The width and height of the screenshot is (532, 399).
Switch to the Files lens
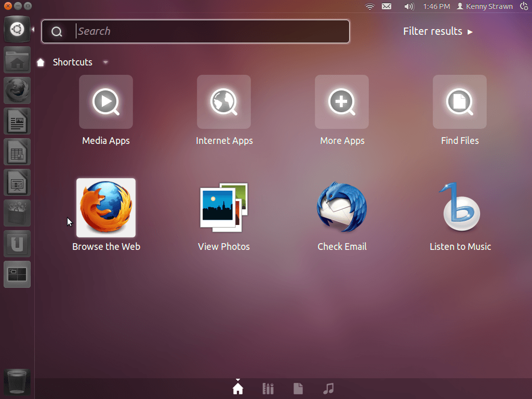tap(298, 389)
